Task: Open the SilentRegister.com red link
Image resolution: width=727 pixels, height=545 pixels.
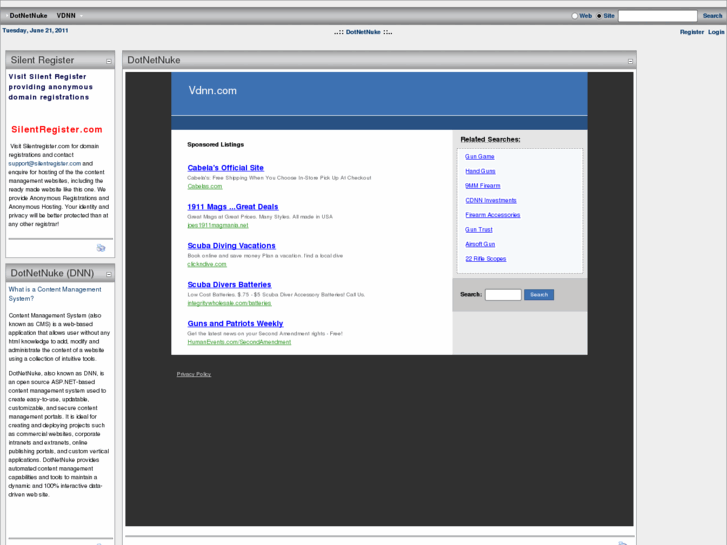Action: point(57,129)
